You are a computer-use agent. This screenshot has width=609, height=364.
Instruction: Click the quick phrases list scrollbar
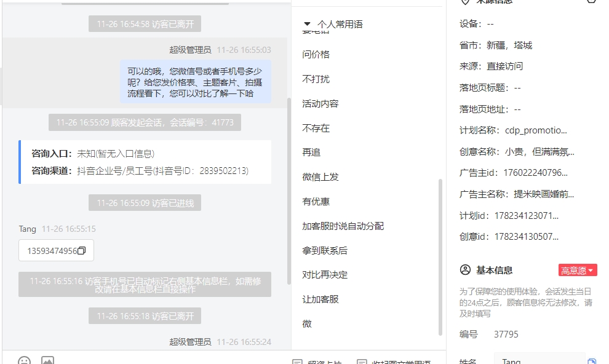(440, 257)
